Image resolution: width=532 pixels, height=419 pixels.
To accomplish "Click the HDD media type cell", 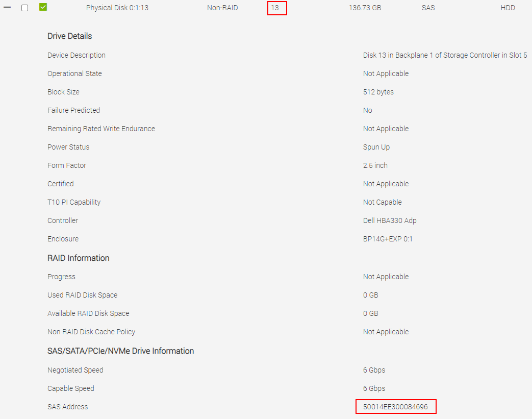I will click(x=508, y=7).
